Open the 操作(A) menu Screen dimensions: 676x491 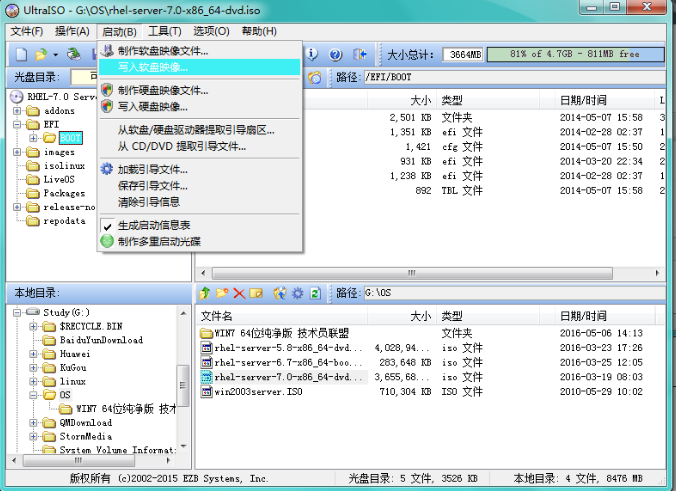(72, 31)
